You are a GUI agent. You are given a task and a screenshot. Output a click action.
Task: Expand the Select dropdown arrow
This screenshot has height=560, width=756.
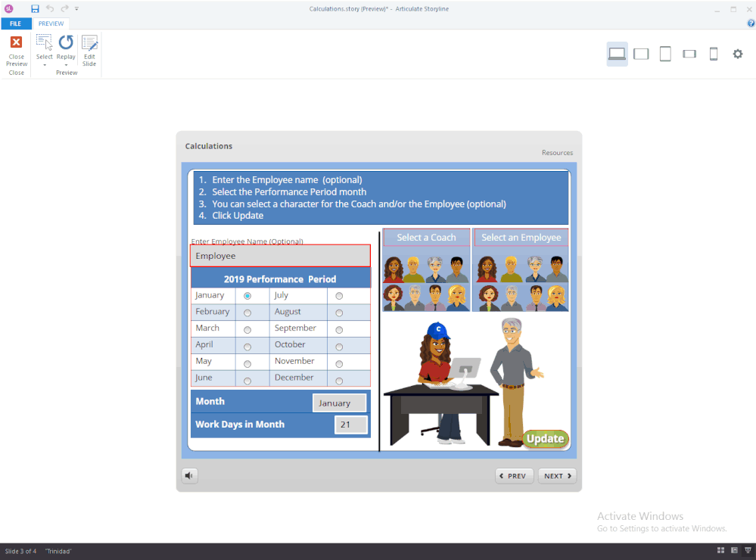click(x=45, y=64)
